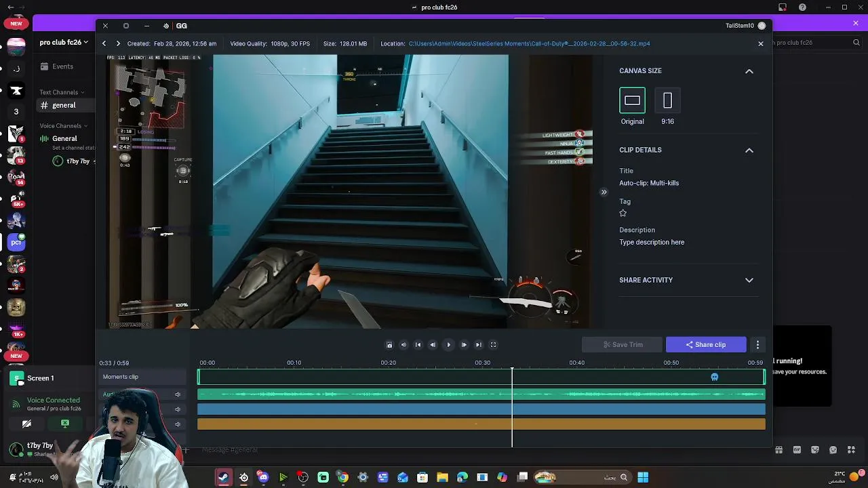
Task: Open the PCI server icon in Discord
Action: pyautogui.click(x=16, y=242)
